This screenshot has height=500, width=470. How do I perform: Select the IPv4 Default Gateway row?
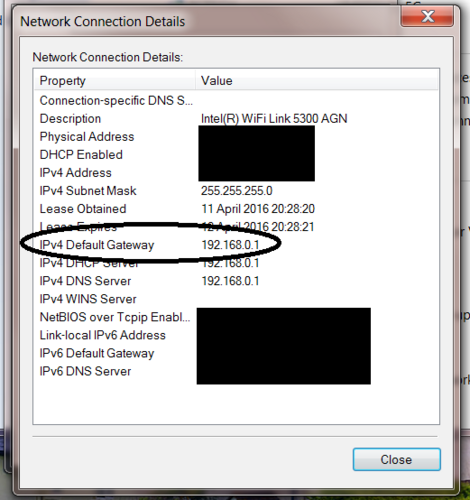coord(236,245)
